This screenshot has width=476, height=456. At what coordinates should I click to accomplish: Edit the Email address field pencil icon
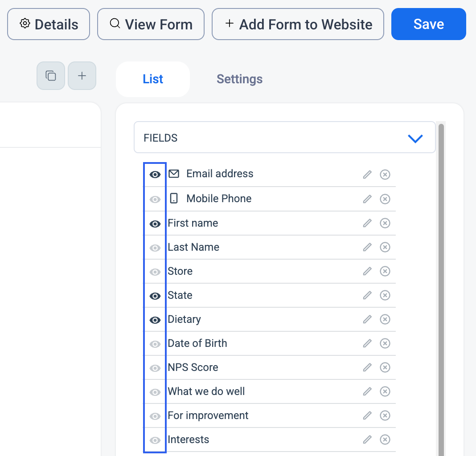point(367,175)
